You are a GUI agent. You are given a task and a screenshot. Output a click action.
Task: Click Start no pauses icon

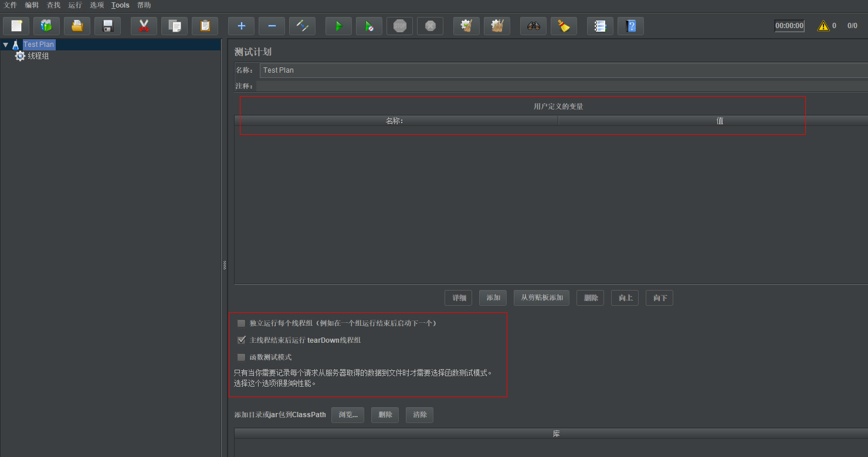coord(369,26)
